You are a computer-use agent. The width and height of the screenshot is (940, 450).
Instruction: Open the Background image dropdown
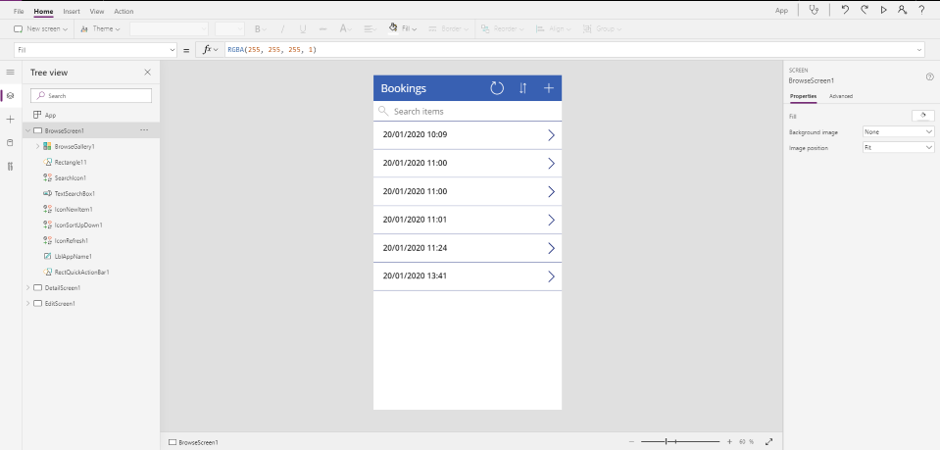tap(898, 132)
